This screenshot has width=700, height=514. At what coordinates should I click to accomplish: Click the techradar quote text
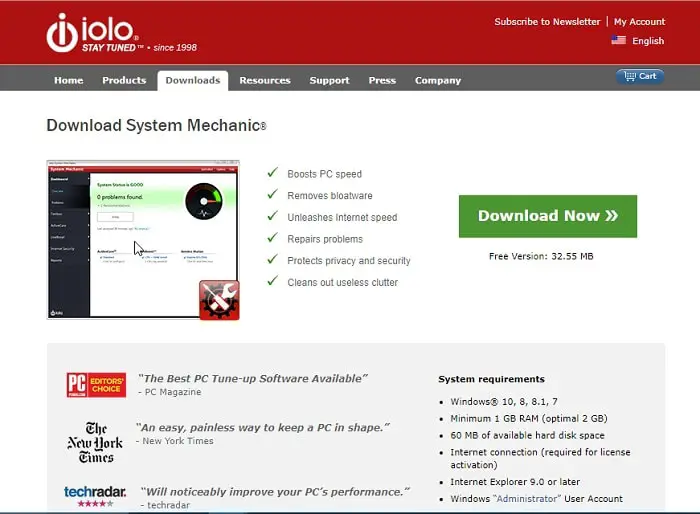(275, 492)
